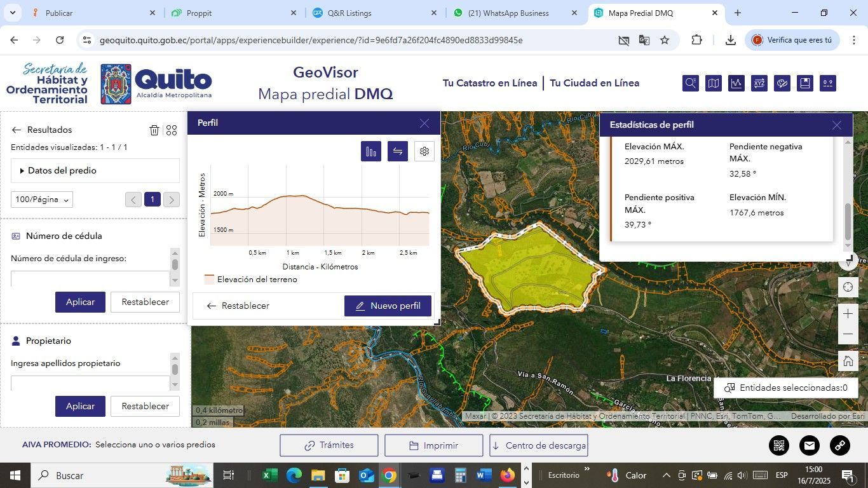Open the 100/Página dropdown
This screenshot has width=868, height=488.
(42, 200)
